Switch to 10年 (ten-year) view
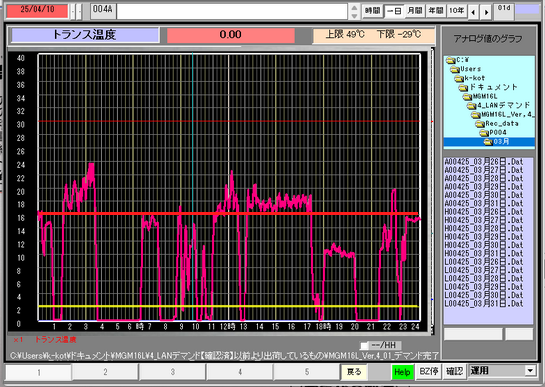The height and width of the screenshot is (387, 545). click(456, 11)
